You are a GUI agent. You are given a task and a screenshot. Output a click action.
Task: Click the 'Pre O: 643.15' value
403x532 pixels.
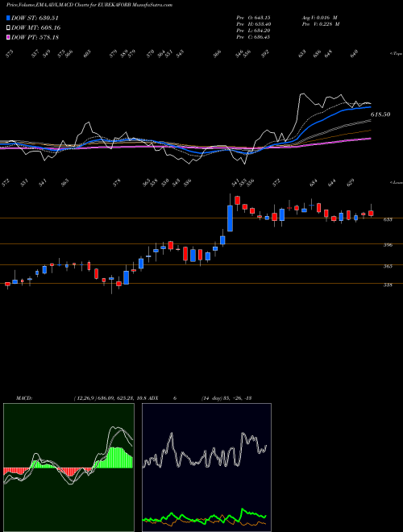[253, 18]
